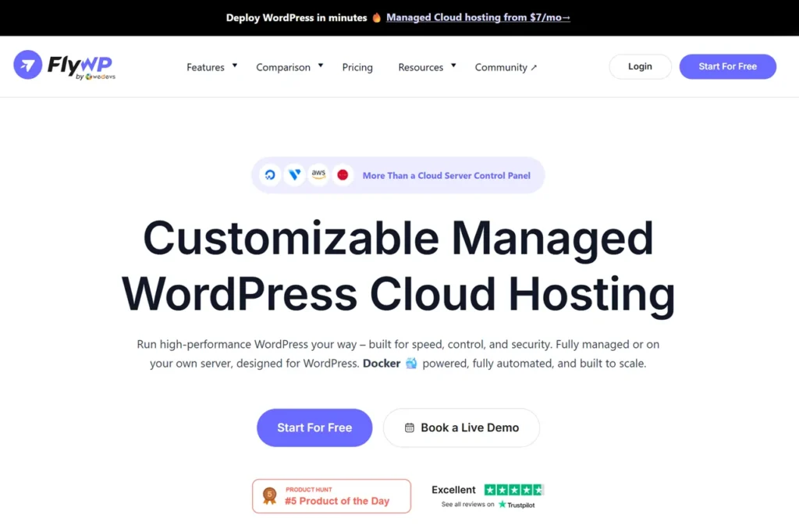Click the 'Customizable Managed' headline text
799x532 pixels.
click(x=399, y=239)
